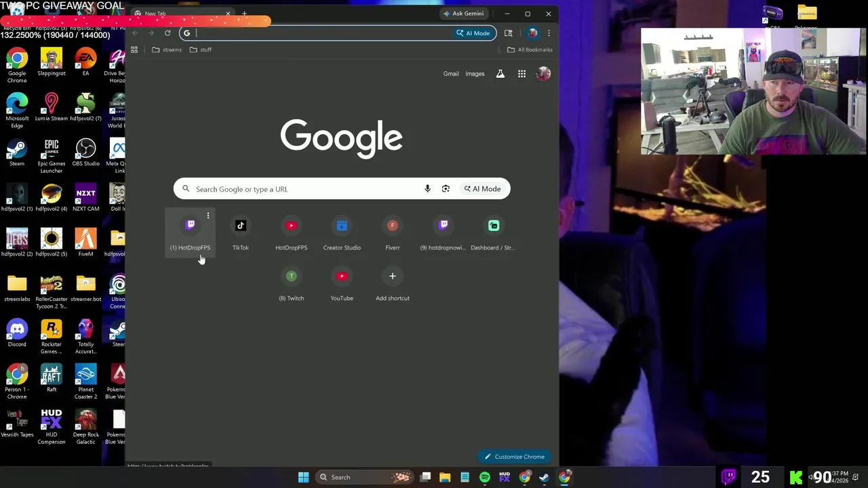Open the (8) Twitch shortcut
Image resolution: width=868 pixels, height=488 pixels.
pyautogui.click(x=291, y=283)
